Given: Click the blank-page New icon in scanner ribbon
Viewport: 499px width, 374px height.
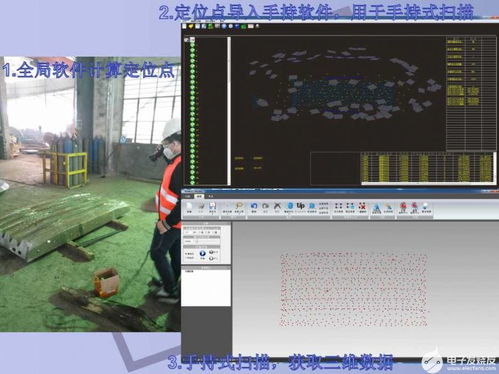Looking at the screenshot, I should click(x=189, y=206).
